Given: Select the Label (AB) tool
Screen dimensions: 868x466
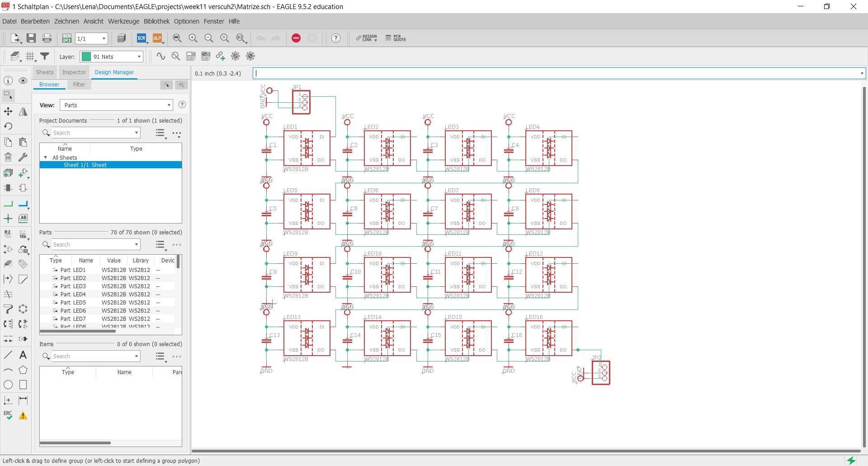Looking at the screenshot, I should coord(23,219).
